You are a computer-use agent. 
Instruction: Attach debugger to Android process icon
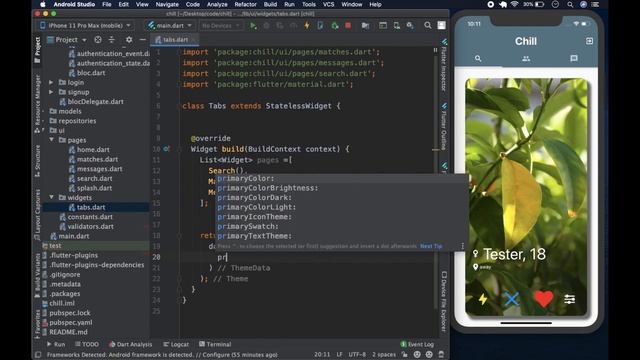[x=334, y=25]
